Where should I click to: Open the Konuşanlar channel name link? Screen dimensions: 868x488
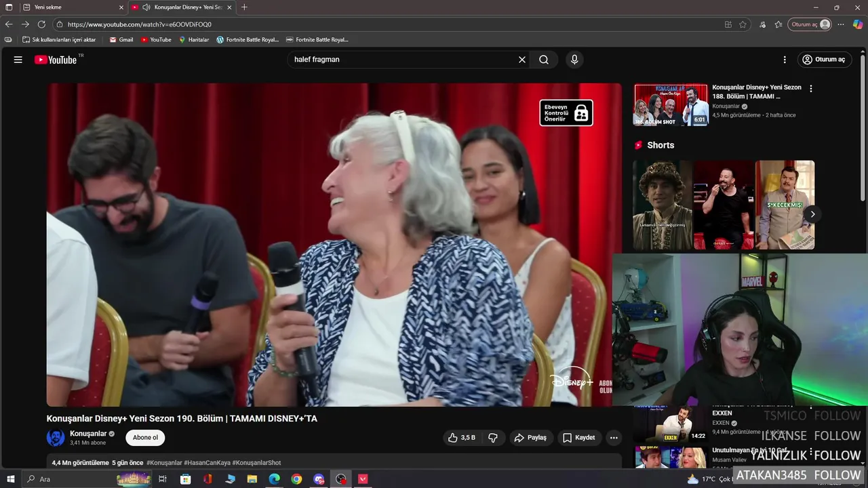point(89,434)
